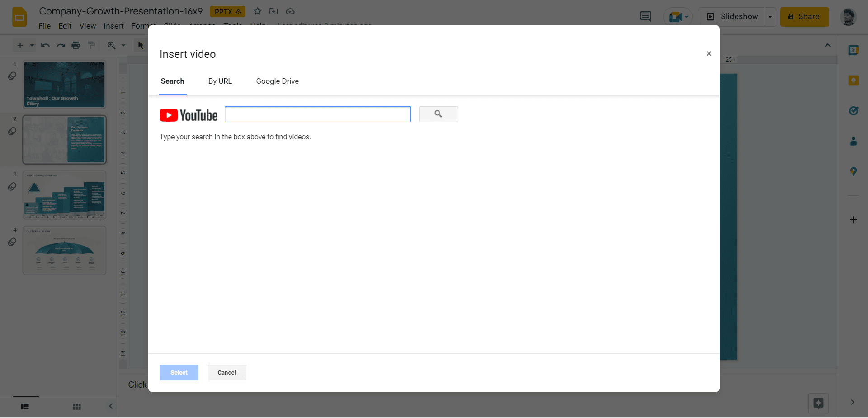Open Google Maps sidebar icon
This screenshot has width=868, height=418.
pos(853,171)
